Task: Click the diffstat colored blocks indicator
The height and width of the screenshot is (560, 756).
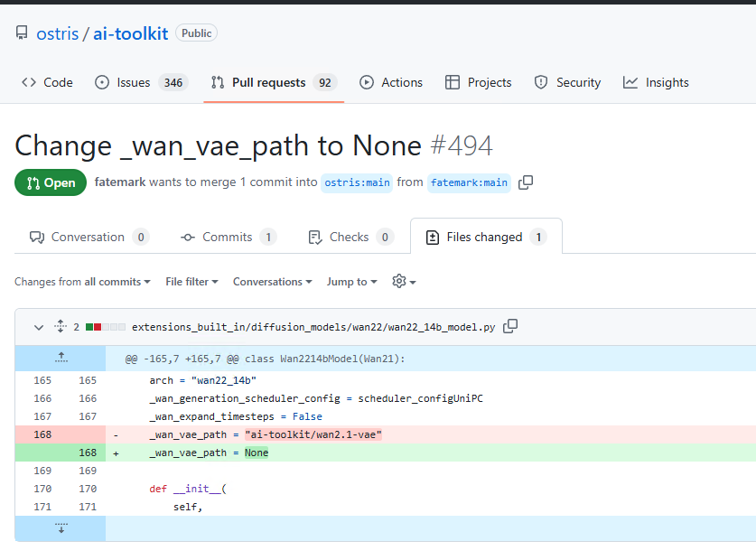Action: (105, 327)
